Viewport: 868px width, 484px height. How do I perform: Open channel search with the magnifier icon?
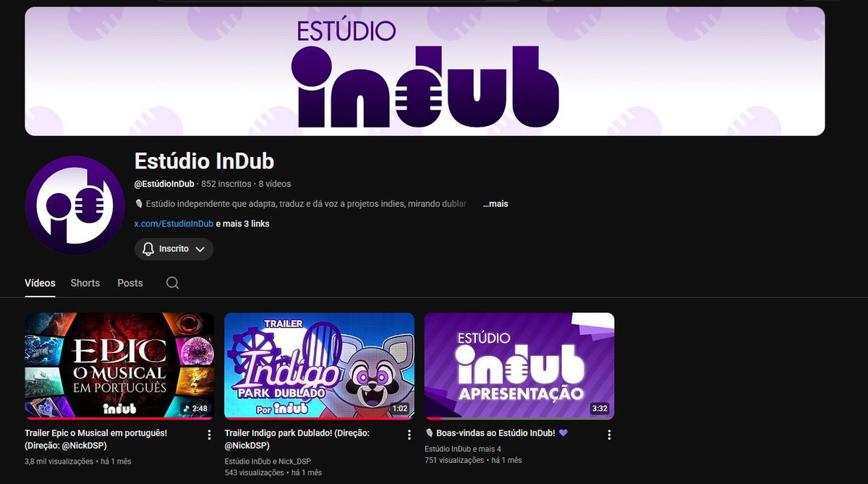(172, 283)
